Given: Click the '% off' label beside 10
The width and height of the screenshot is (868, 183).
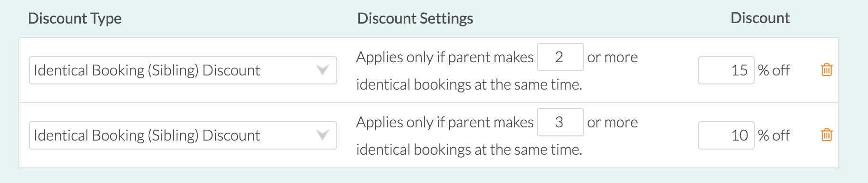Looking at the screenshot, I should click(x=774, y=135).
